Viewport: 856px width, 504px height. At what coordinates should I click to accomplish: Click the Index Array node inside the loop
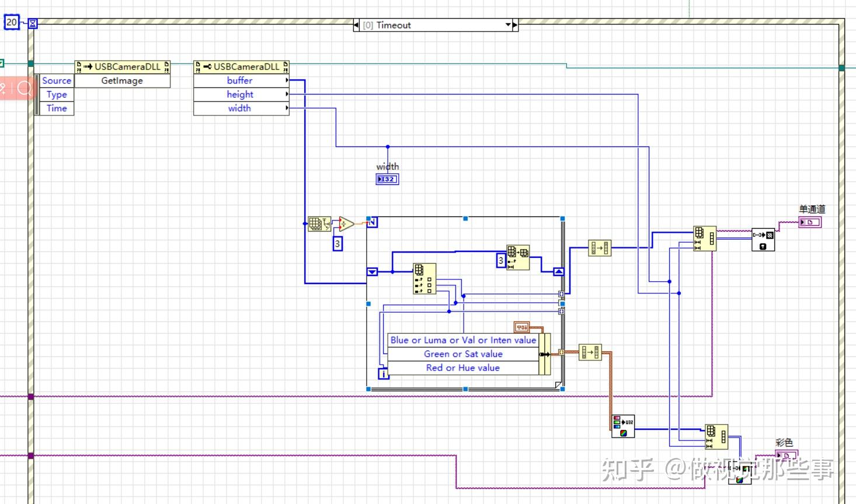423,278
